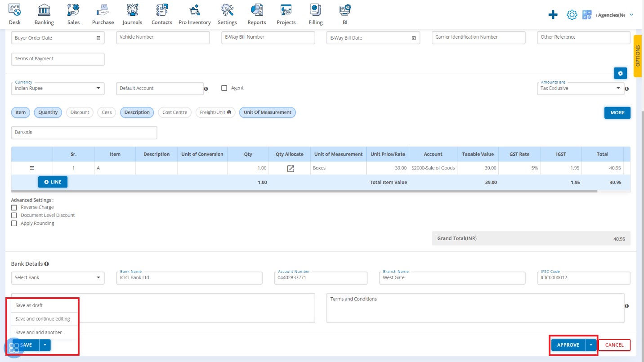The height and width of the screenshot is (362, 644).
Task: Toggle the Quantity column chip
Action: [48, 112]
